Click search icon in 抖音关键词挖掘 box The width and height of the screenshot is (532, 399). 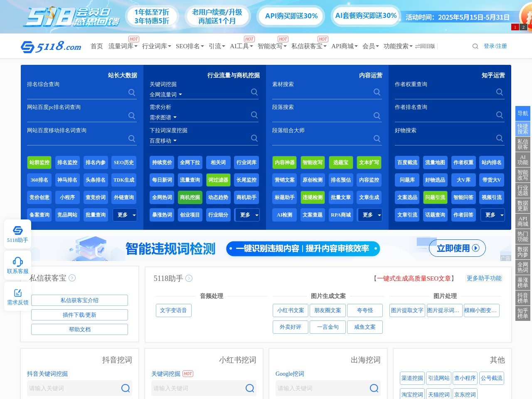click(x=126, y=388)
